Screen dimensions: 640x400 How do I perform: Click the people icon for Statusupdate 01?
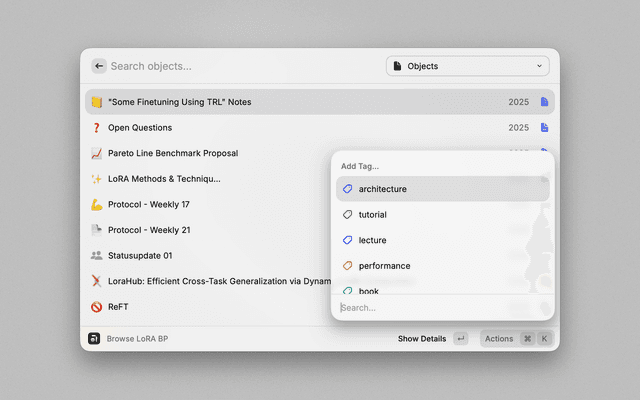point(97,256)
